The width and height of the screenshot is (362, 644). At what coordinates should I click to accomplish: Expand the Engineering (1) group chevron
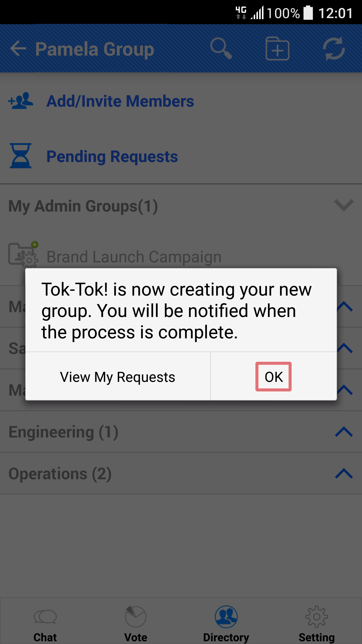click(344, 432)
